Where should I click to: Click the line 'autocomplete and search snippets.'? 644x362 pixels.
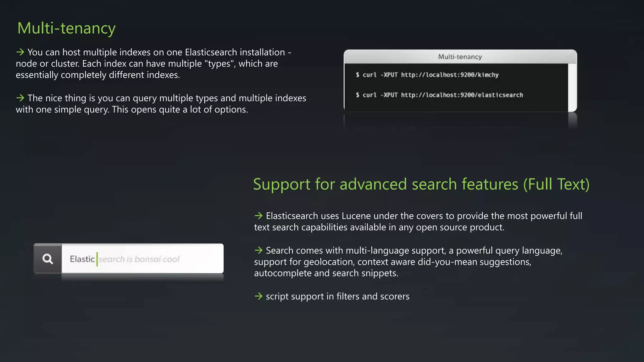click(326, 273)
